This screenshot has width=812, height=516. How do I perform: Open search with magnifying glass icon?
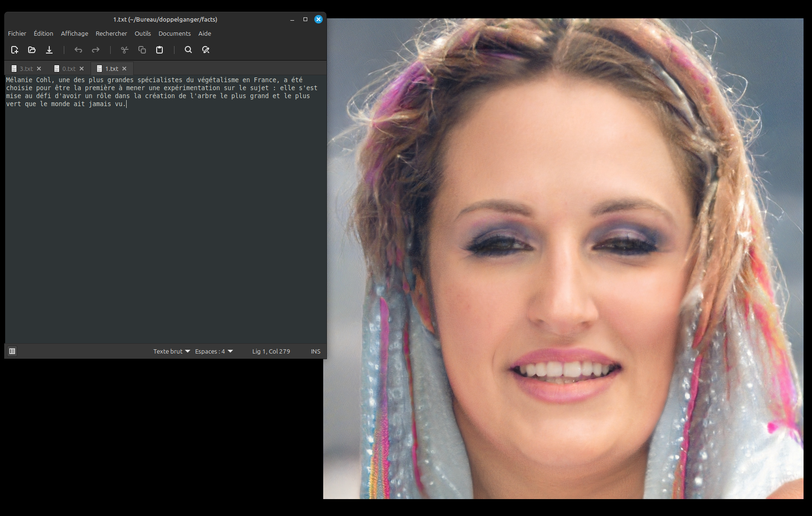point(188,50)
